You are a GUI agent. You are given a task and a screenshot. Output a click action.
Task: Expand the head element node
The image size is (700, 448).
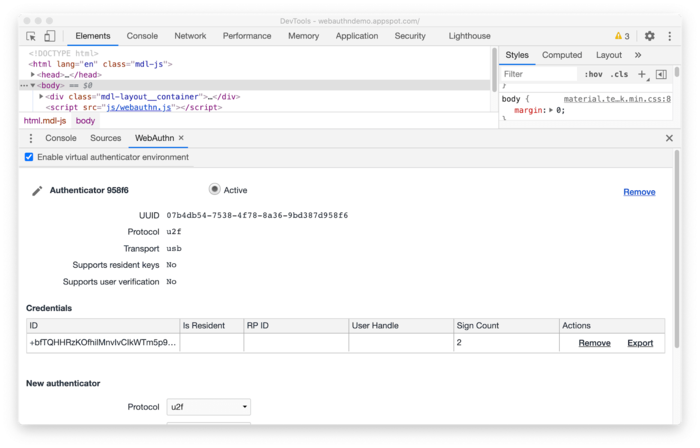[x=34, y=74]
